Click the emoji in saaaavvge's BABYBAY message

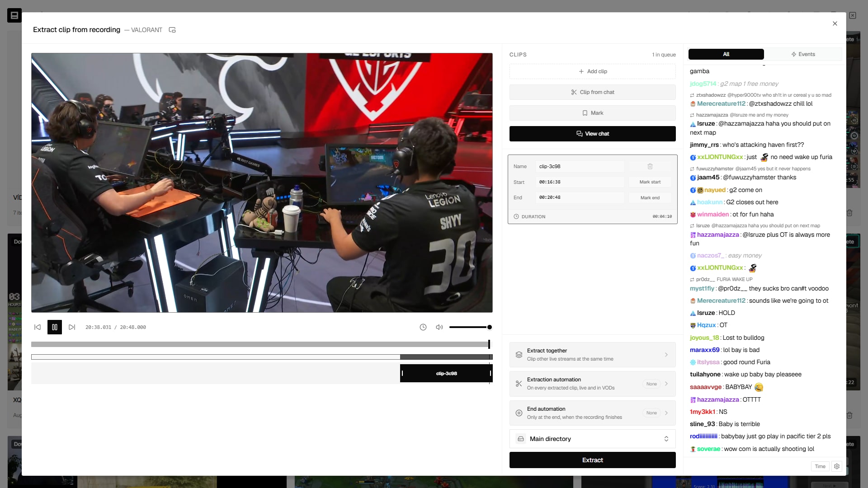[x=759, y=387]
